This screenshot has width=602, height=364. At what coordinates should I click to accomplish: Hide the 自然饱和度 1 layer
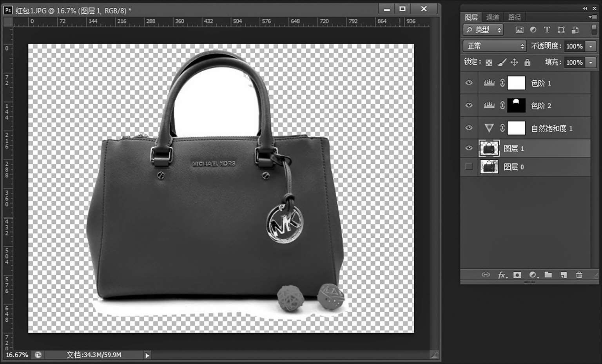pyautogui.click(x=469, y=128)
